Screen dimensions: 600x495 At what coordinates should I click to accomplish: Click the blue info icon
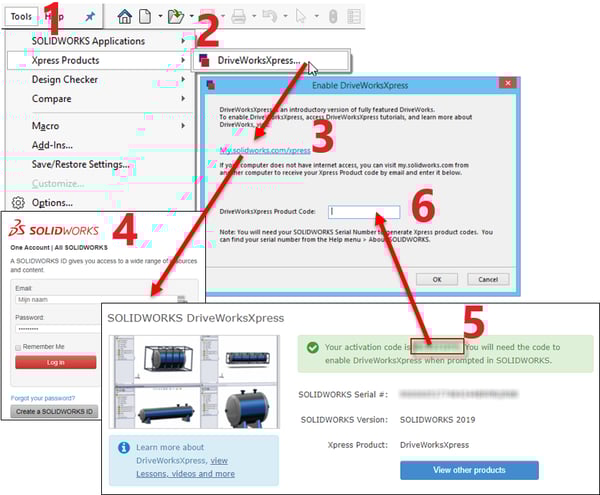coord(124,447)
